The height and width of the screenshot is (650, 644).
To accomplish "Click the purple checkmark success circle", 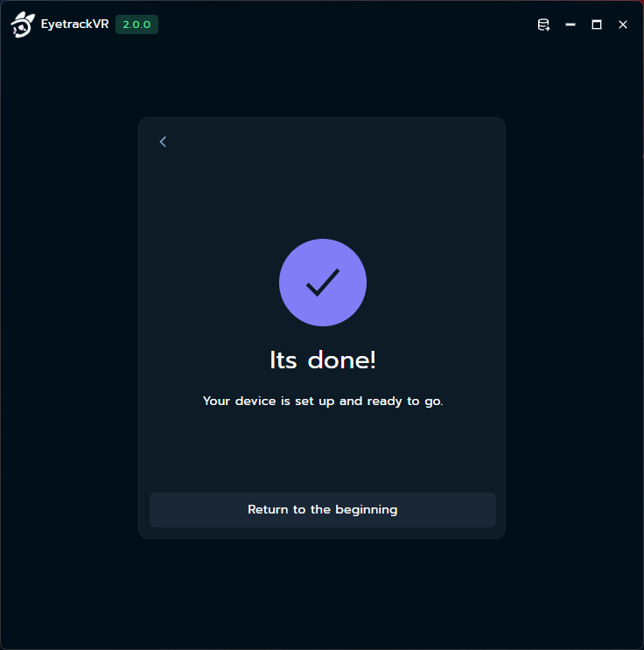I will coord(323,283).
